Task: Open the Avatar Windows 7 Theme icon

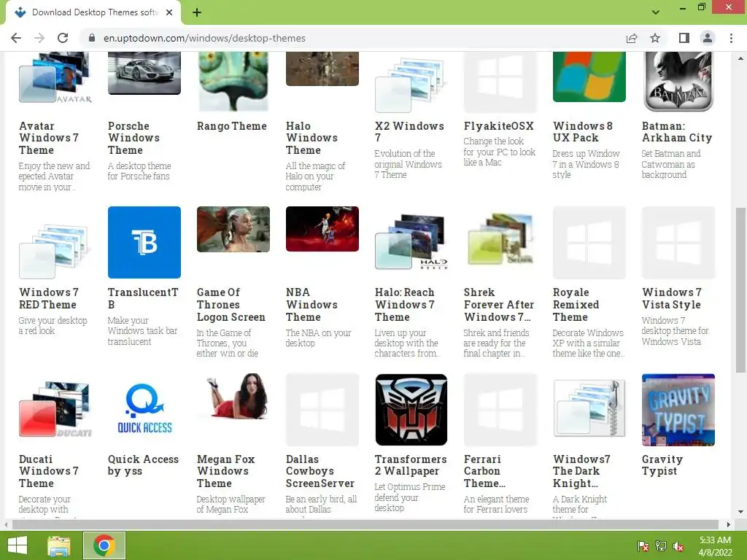Action: click(x=55, y=79)
